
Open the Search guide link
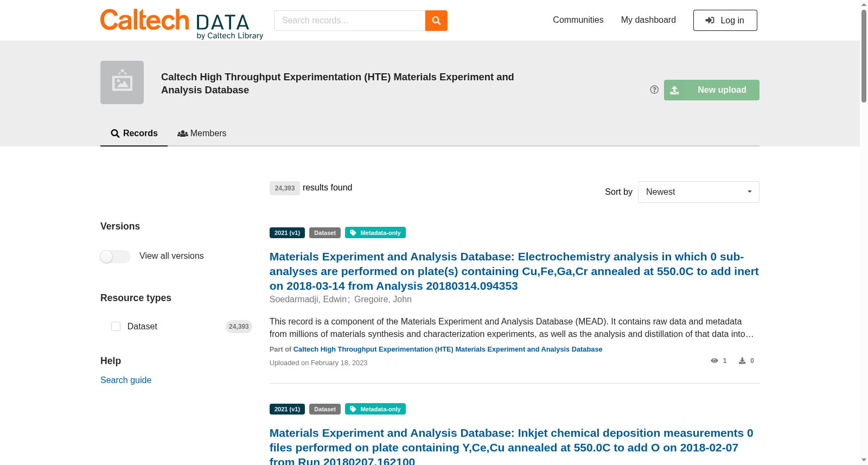point(126,380)
